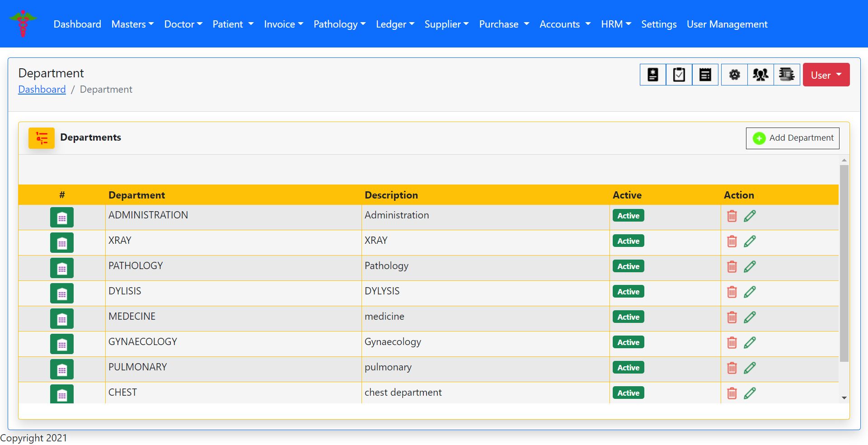This screenshot has height=445, width=868.
Task: Toggle Active status badge for PULMONARY
Action: click(x=628, y=368)
